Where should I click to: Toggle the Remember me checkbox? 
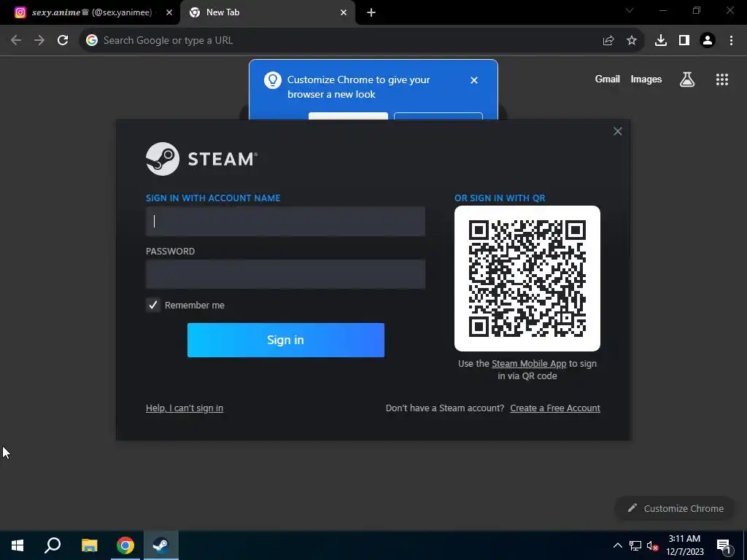(153, 306)
